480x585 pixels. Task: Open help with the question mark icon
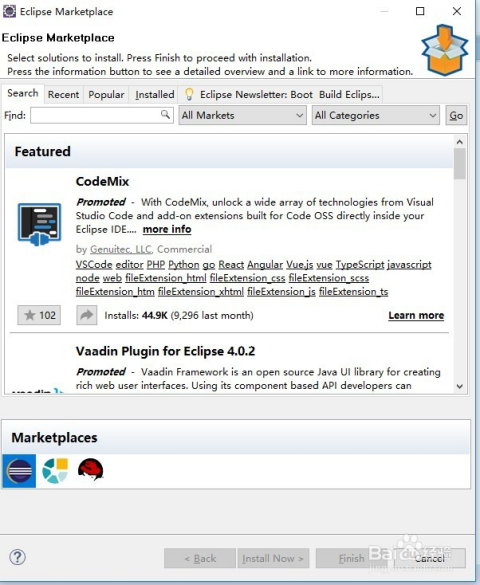[x=18, y=557]
